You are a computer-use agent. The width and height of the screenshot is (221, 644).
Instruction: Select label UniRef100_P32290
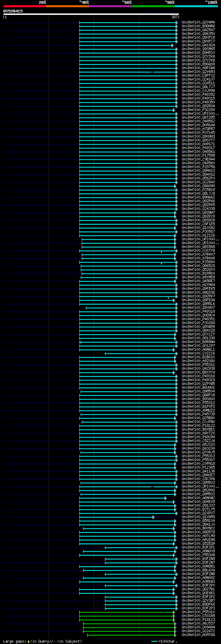pos(198,110)
